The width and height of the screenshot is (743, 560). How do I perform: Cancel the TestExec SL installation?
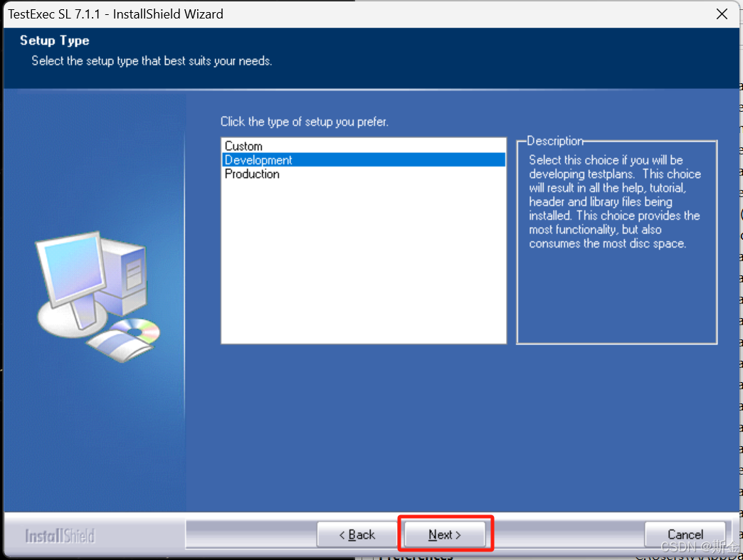pos(685,534)
